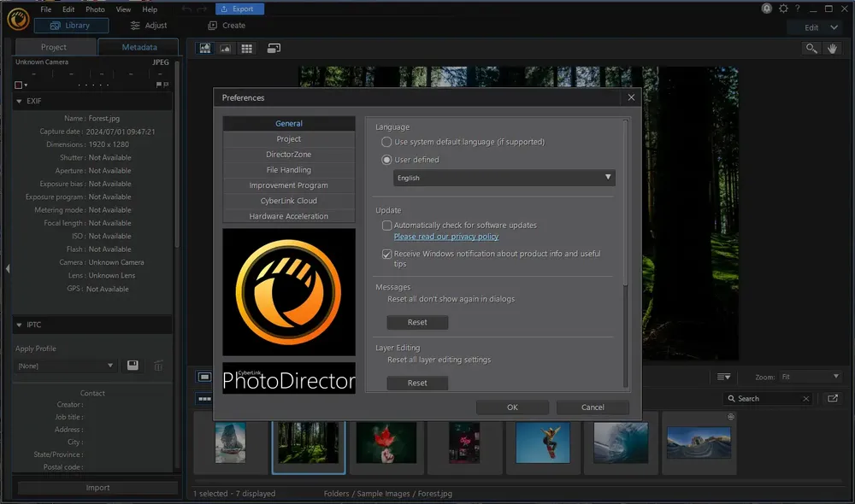Select the zoom magnifier tool

pos(811,49)
